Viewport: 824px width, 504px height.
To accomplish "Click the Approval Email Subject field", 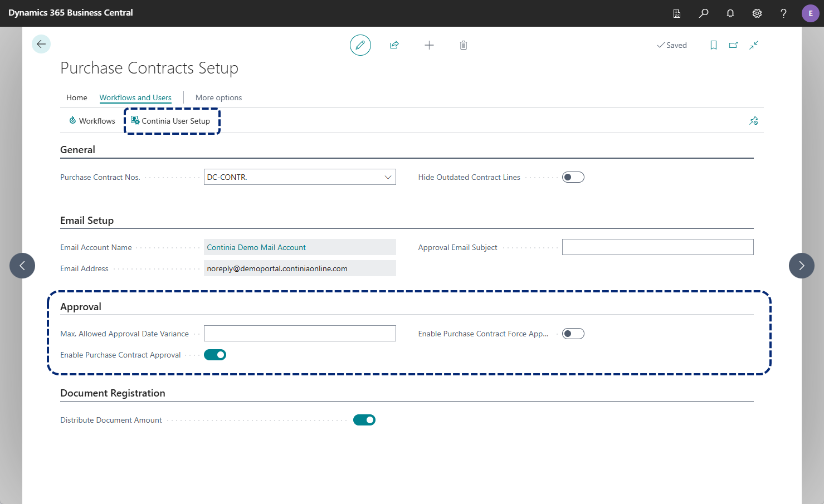I will click(658, 247).
